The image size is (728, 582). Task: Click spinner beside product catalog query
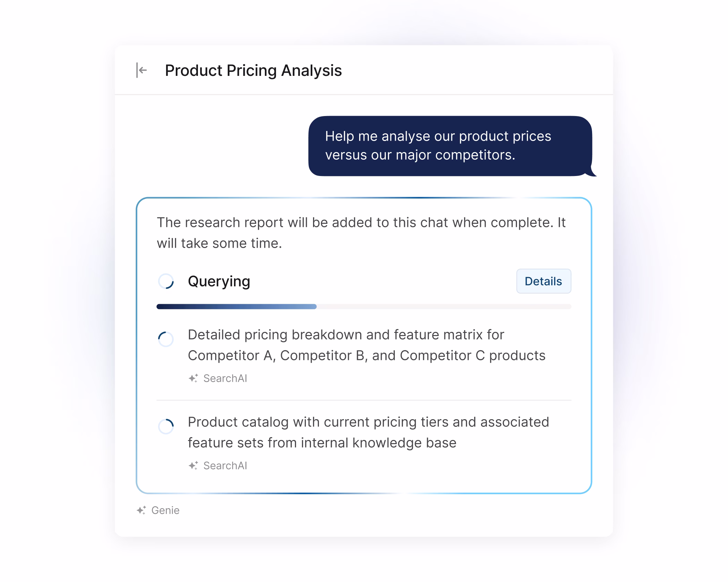[166, 426]
